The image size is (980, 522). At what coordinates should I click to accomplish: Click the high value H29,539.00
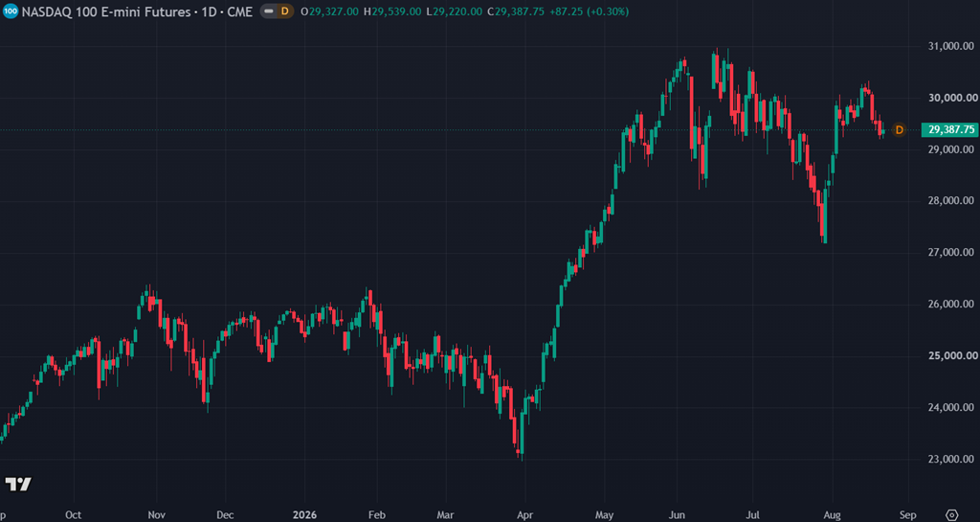[391, 11]
